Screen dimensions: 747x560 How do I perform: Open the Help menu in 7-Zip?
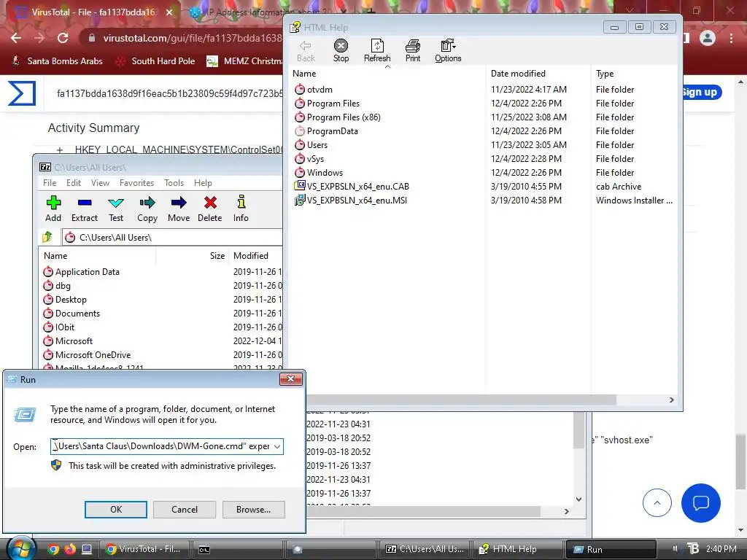[203, 183]
